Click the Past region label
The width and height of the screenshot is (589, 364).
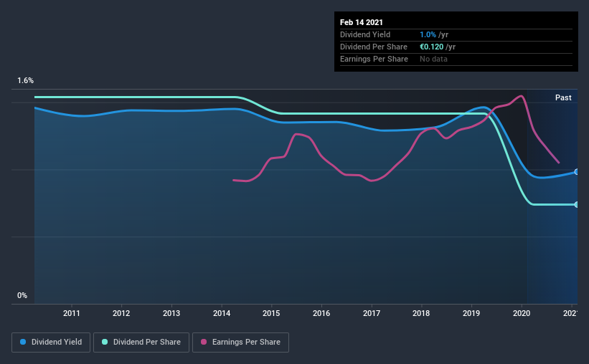coord(563,97)
